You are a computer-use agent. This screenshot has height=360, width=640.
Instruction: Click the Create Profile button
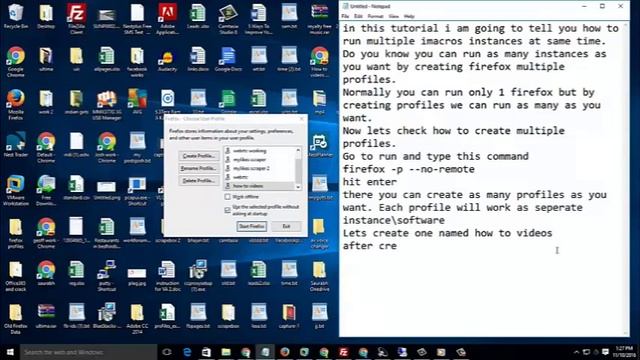point(199,156)
